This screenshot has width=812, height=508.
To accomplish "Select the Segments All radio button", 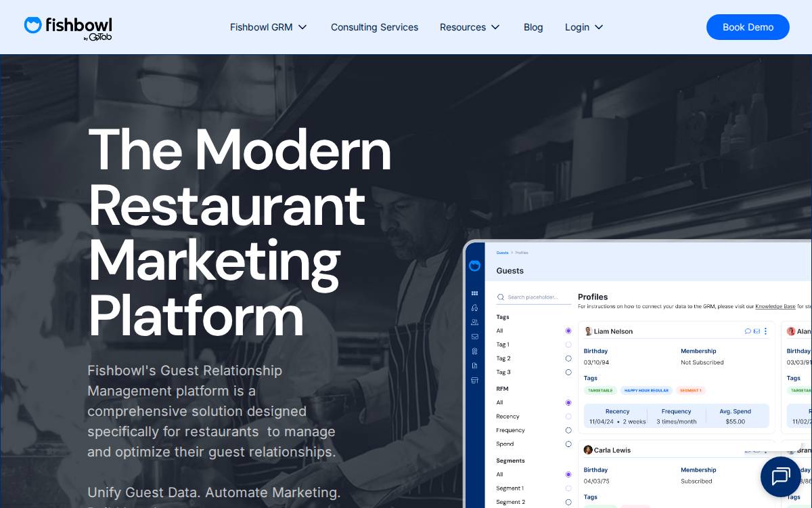I will [x=568, y=474].
